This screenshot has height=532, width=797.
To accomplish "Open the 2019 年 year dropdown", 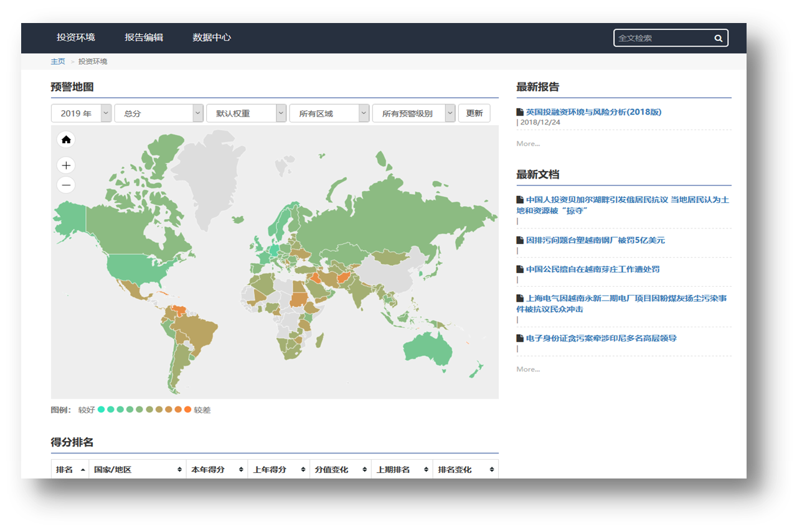I will (x=82, y=113).
